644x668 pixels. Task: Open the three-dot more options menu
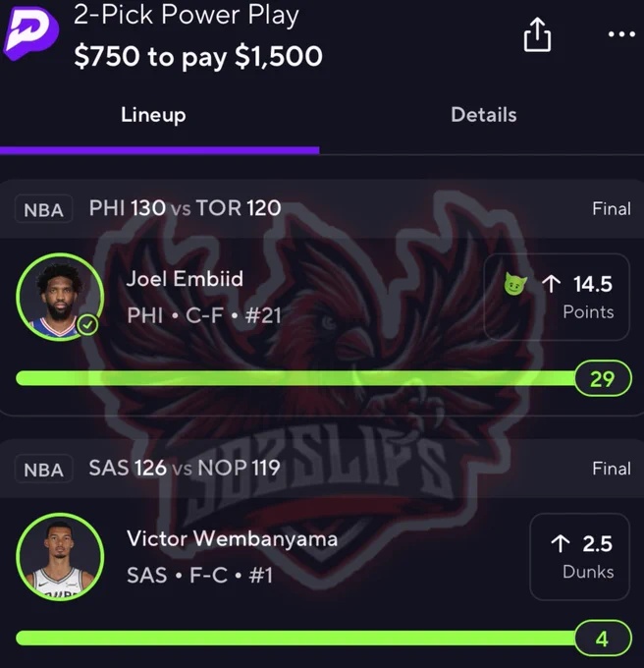click(621, 34)
